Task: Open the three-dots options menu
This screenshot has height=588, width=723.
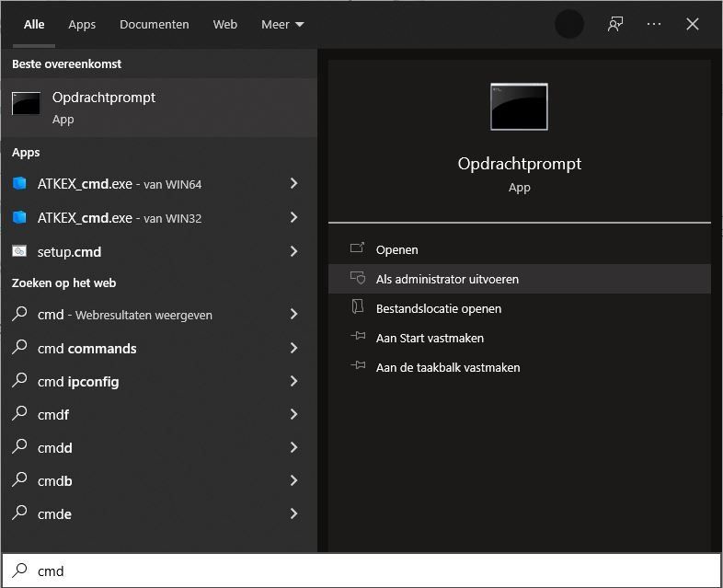Action: click(654, 24)
